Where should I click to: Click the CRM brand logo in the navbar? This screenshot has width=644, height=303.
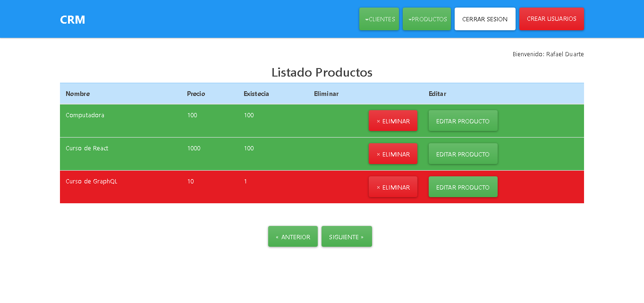pos(72,19)
